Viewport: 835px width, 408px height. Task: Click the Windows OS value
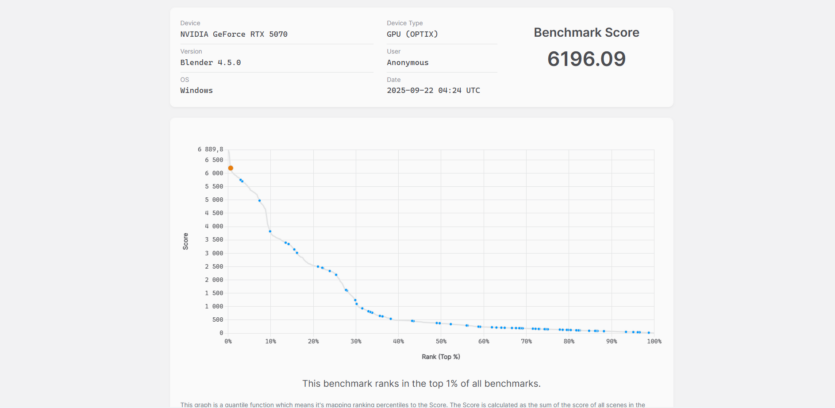pyautogui.click(x=196, y=90)
